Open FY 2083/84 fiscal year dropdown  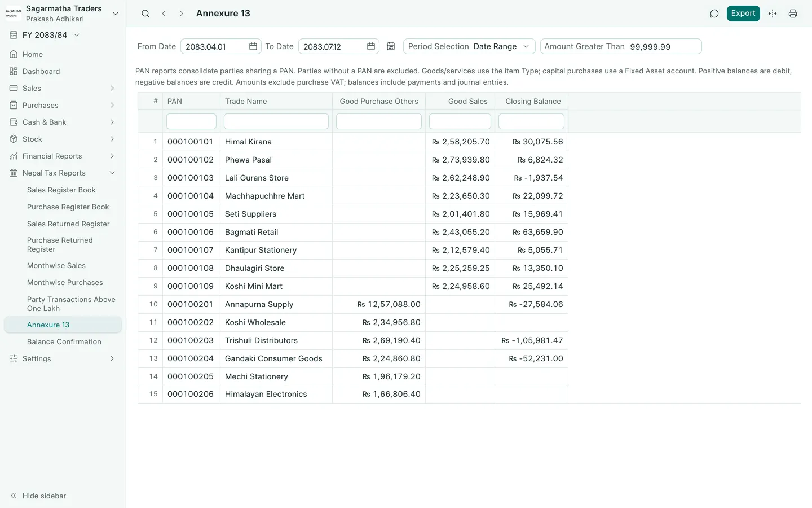pyautogui.click(x=45, y=35)
